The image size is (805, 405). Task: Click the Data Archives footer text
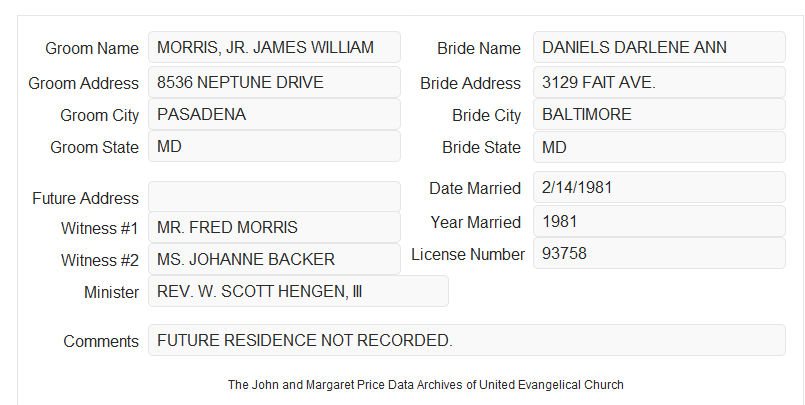pos(426,385)
